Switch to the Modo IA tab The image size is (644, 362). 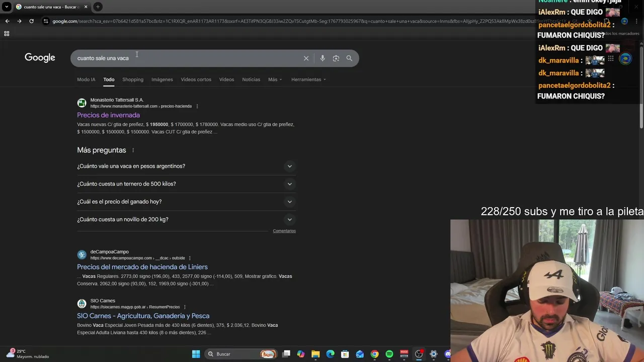coord(86,79)
